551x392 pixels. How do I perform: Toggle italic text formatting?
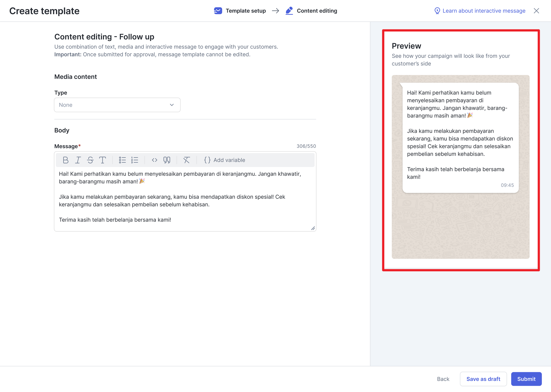tap(78, 160)
